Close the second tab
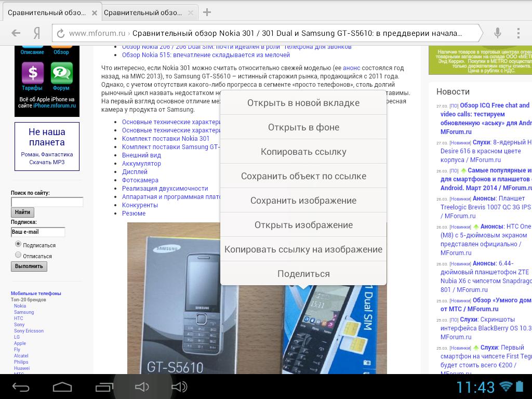532x399 pixels. click(191, 13)
